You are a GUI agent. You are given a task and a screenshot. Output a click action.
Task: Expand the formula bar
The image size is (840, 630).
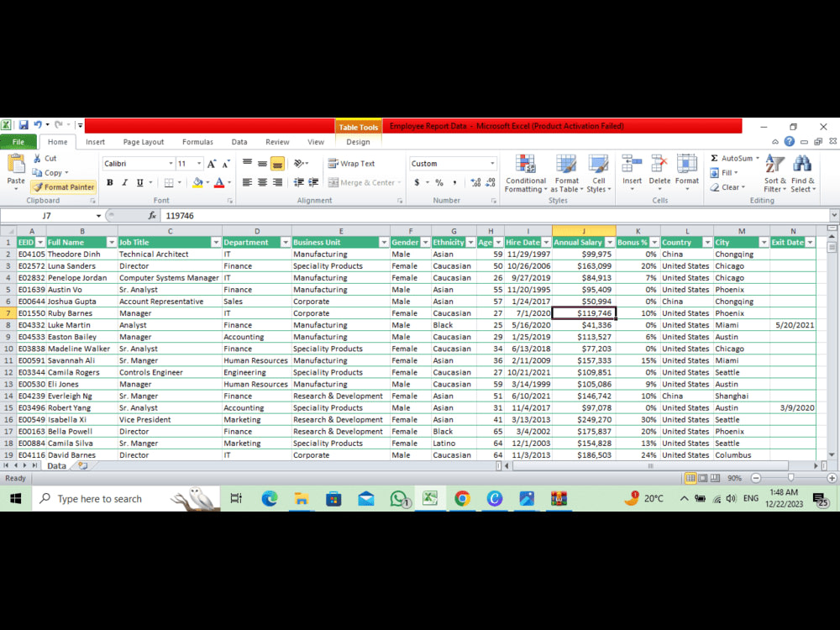click(834, 215)
